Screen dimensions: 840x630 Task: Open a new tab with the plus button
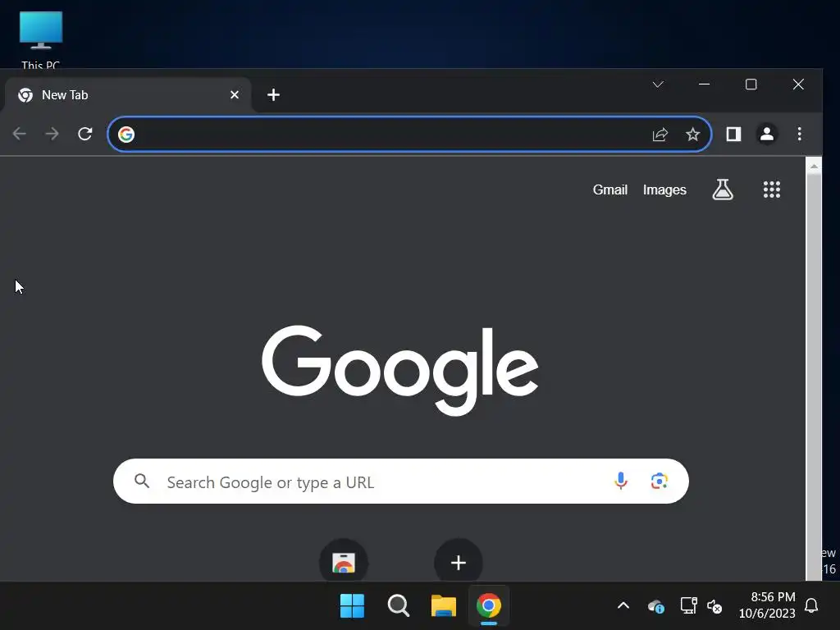coord(273,95)
